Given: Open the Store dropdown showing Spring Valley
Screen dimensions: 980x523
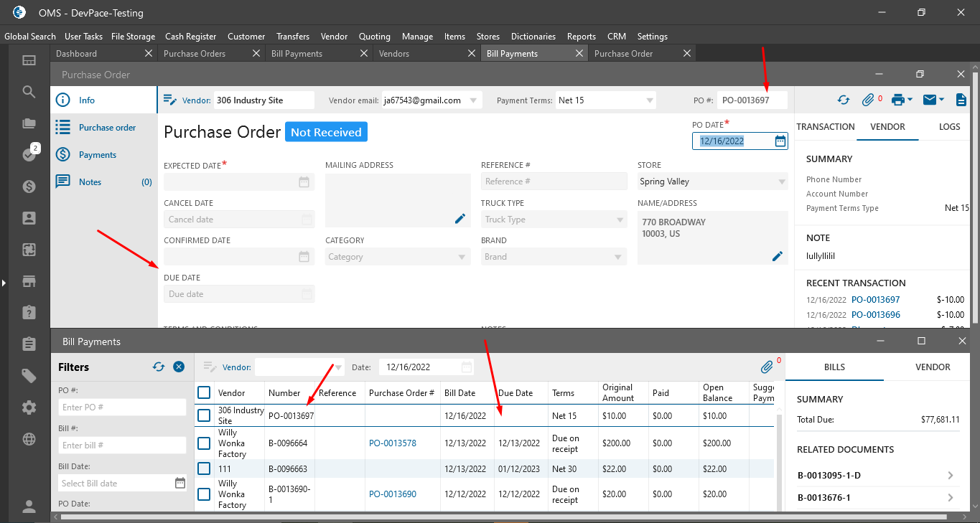Looking at the screenshot, I should [782, 182].
